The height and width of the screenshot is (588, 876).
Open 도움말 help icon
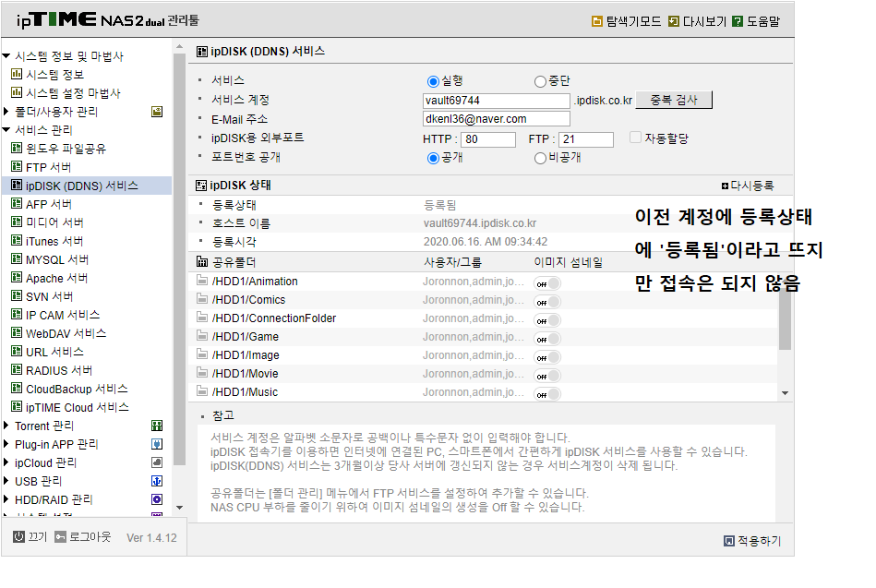coord(738,21)
